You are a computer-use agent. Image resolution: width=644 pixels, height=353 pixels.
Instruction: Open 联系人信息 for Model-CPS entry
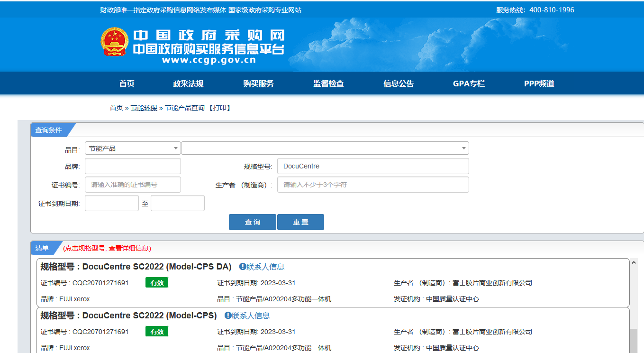click(x=251, y=316)
